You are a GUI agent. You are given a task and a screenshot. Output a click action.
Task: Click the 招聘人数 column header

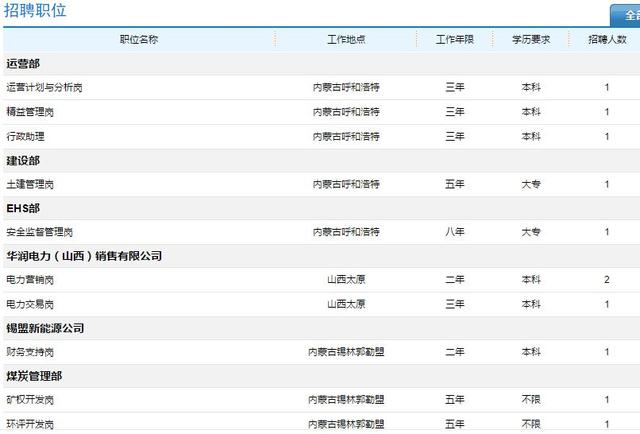point(607,40)
